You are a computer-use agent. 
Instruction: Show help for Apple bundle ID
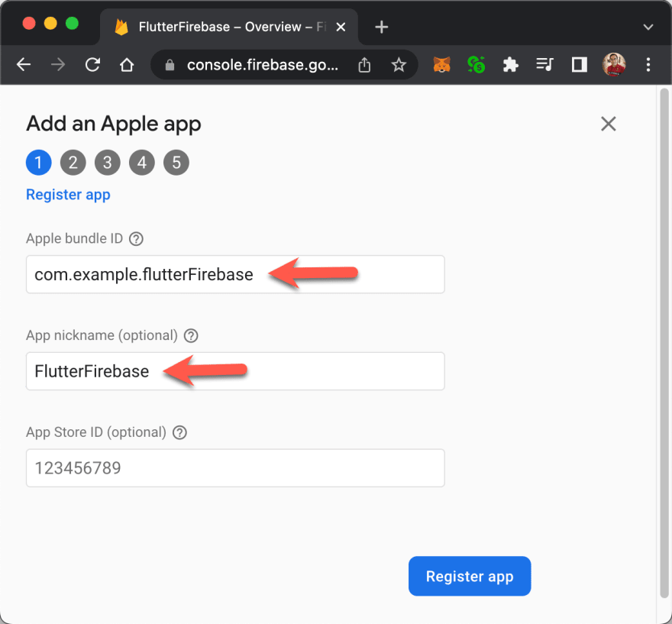pos(136,239)
